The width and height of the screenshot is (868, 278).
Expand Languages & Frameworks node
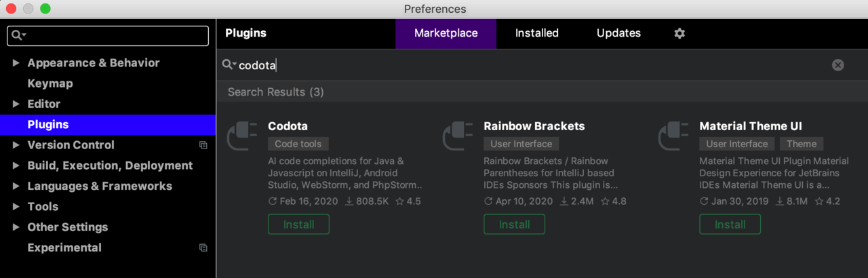[16, 186]
